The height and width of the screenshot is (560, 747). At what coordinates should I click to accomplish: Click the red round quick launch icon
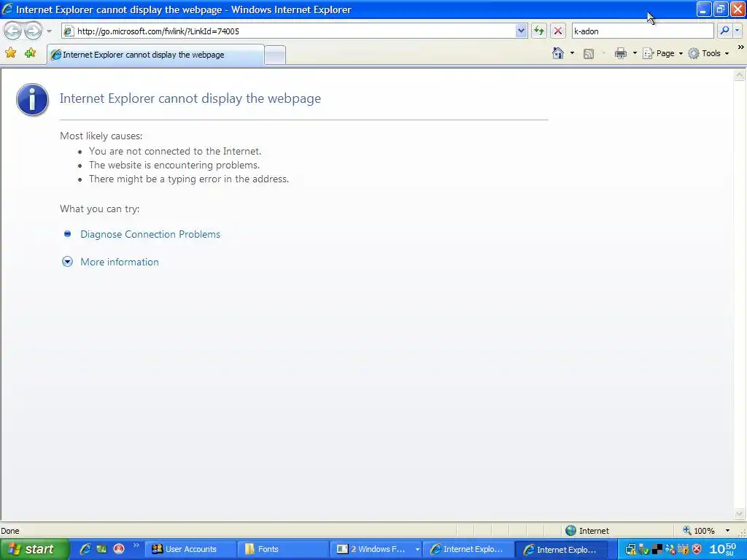pyautogui.click(x=119, y=549)
